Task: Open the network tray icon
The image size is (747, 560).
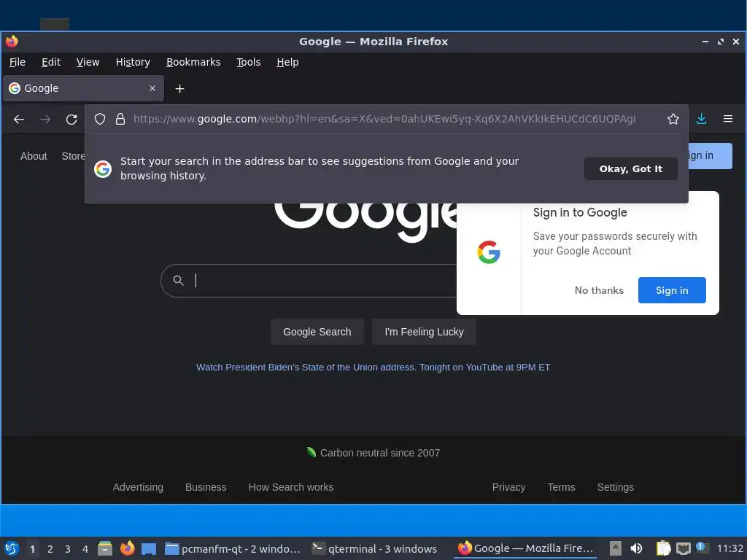Action: 683,548
